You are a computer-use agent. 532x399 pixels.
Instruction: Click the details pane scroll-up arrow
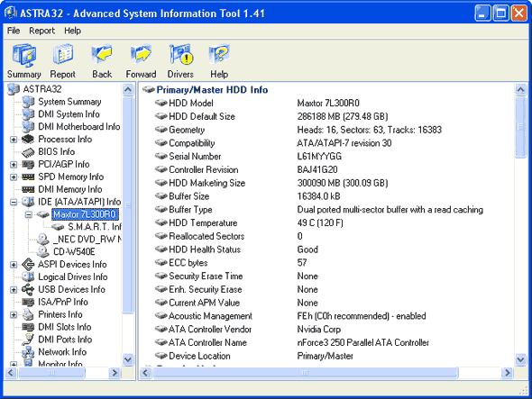(520, 89)
